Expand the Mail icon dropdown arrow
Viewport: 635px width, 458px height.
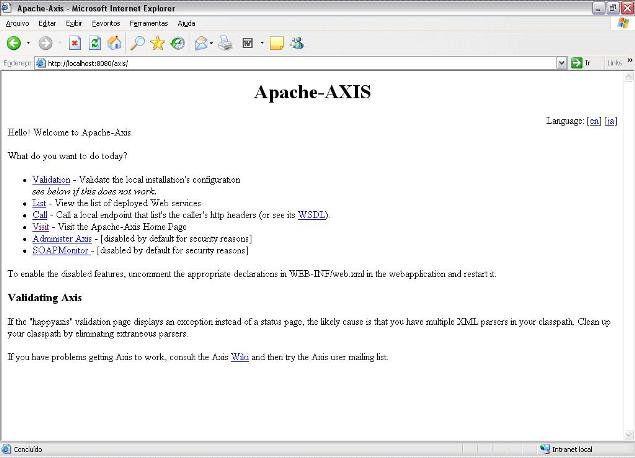point(211,43)
